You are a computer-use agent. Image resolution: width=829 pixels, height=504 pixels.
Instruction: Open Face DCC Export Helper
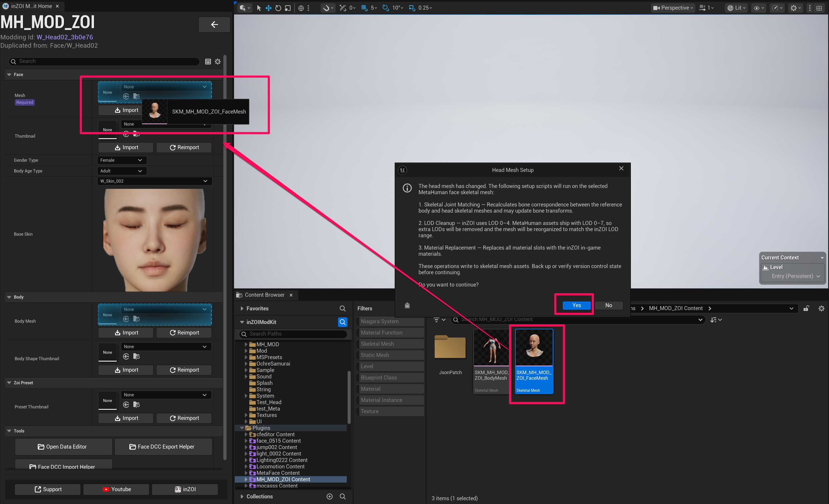pos(163,446)
